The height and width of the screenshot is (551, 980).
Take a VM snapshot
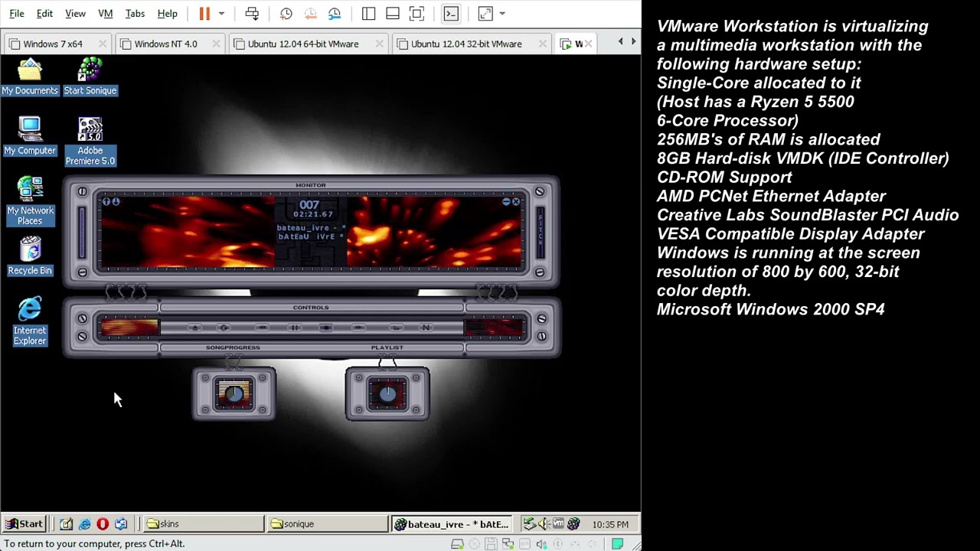(286, 14)
